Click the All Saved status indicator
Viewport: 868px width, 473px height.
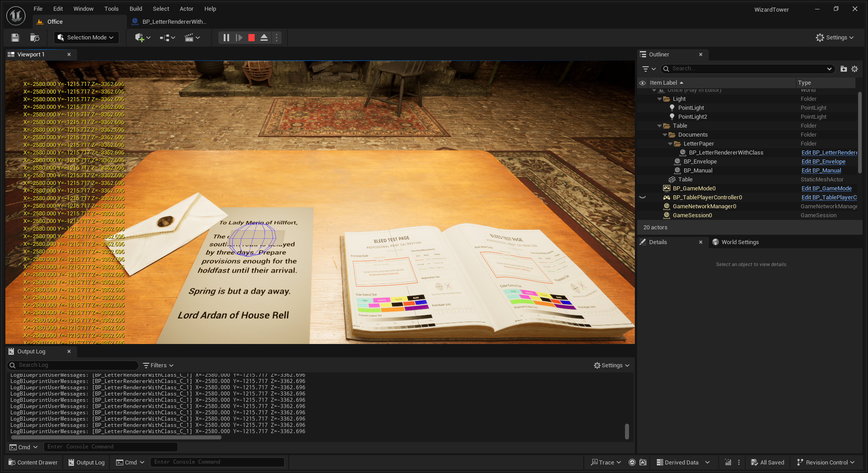click(x=768, y=462)
